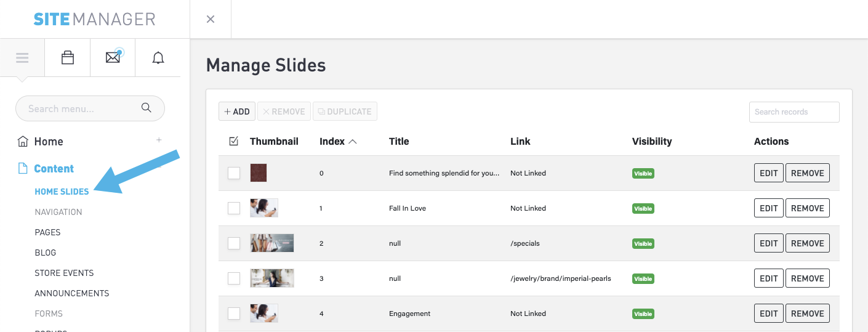Open the briefcase store icon
The image size is (868, 332).
[x=68, y=58]
